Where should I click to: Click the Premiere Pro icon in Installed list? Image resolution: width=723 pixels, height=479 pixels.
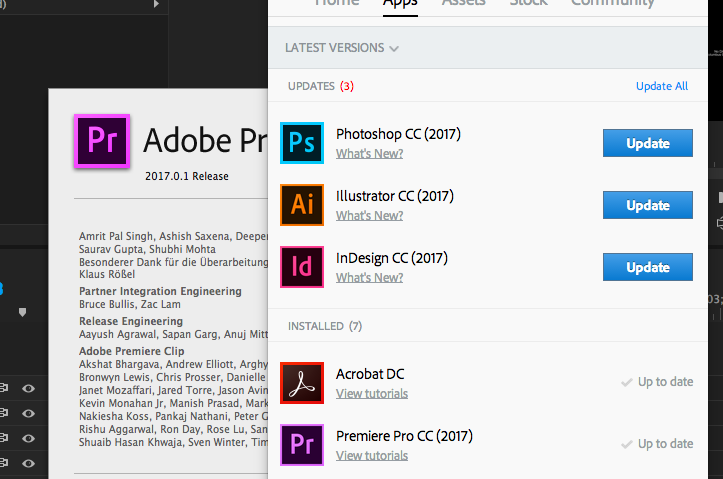[302, 445]
